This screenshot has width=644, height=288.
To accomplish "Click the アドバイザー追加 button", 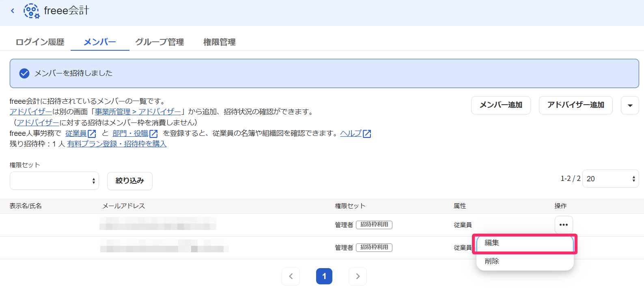I will pyautogui.click(x=575, y=105).
